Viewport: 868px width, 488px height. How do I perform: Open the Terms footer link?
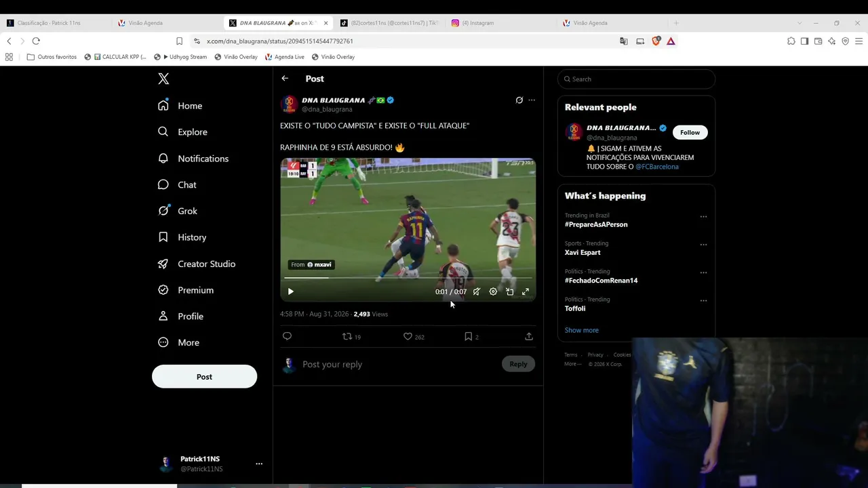(x=571, y=354)
